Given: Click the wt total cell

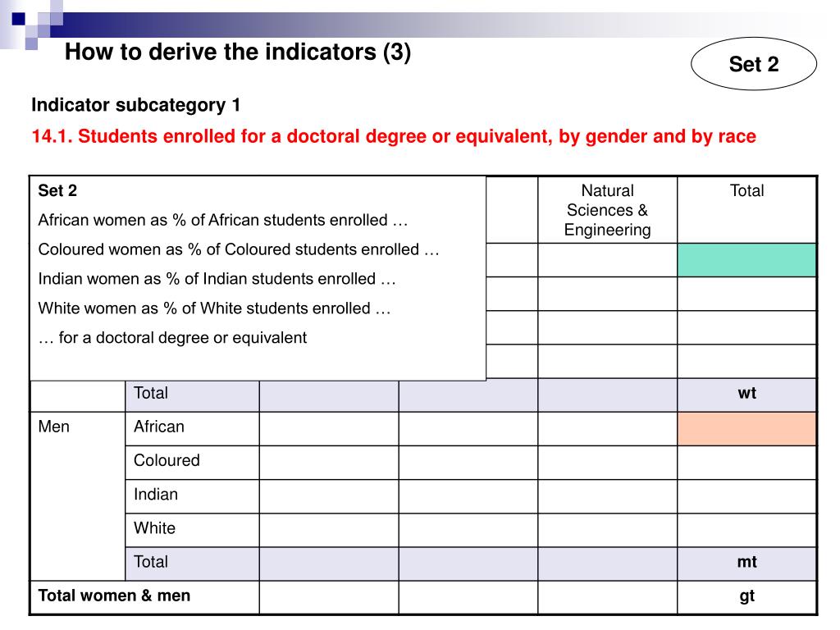Looking at the screenshot, I should (746, 394).
